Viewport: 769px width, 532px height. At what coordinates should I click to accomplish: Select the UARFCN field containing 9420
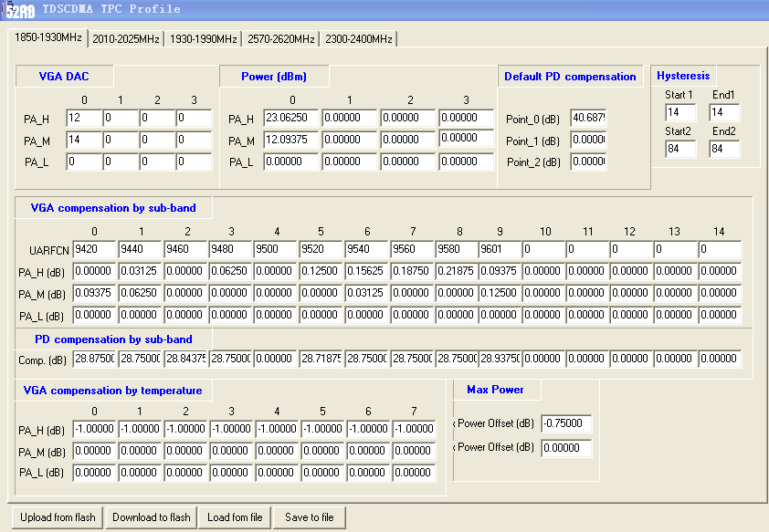click(x=95, y=249)
